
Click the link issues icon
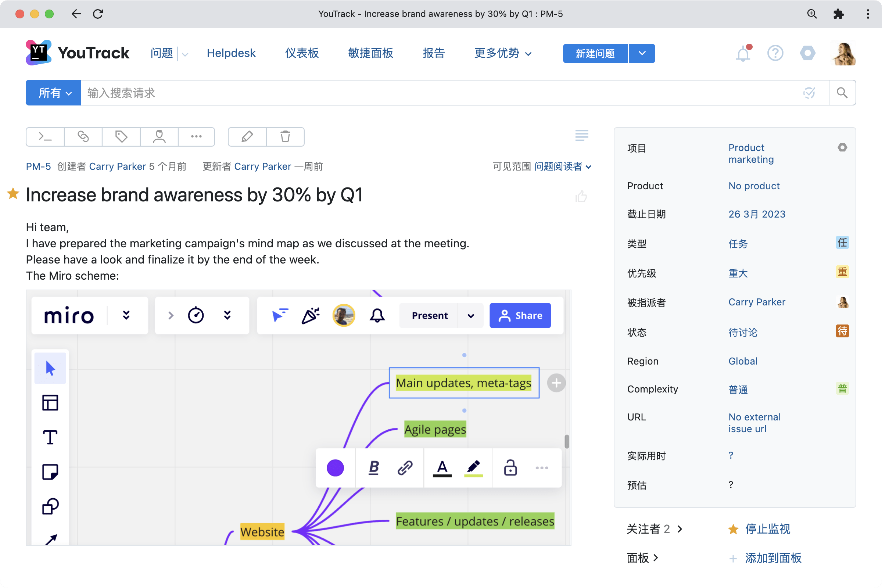pos(82,137)
